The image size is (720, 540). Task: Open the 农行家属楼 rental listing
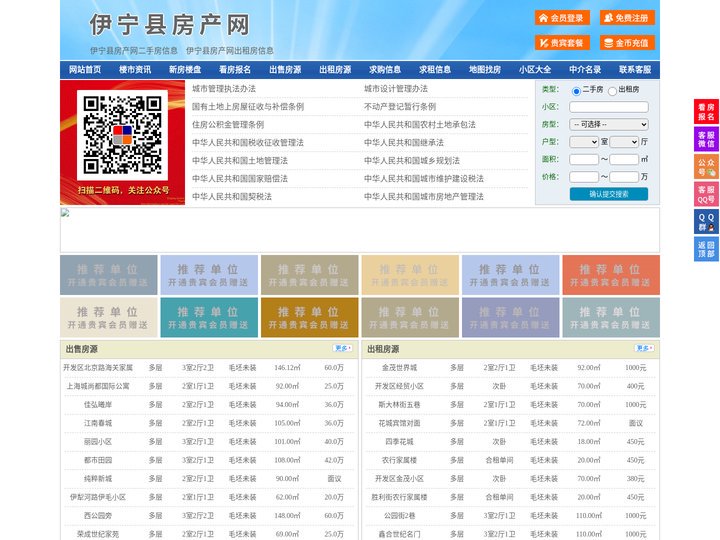click(x=399, y=460)
